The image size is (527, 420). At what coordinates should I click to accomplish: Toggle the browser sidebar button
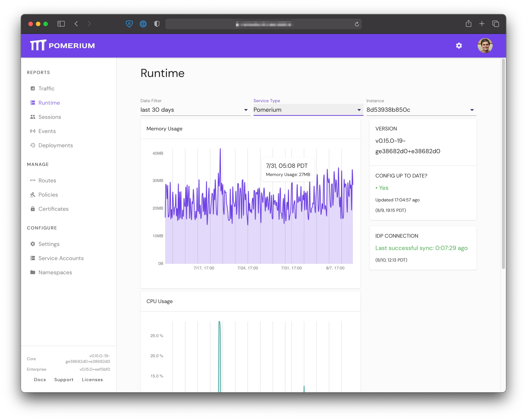tap(61, 24)
